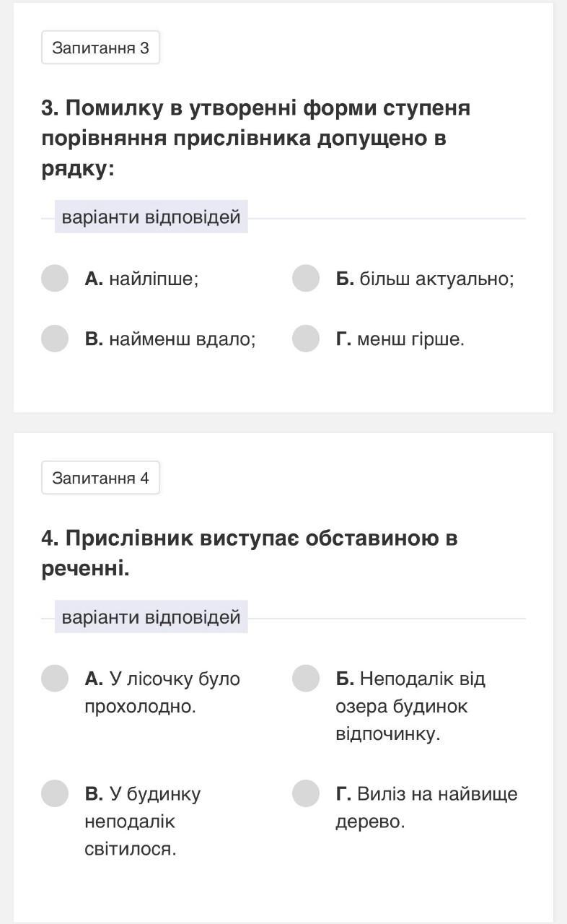The image size is (567, 924).
Task: Click answer text 'найменш вдало;'
Action: click(x=182, y=339)
